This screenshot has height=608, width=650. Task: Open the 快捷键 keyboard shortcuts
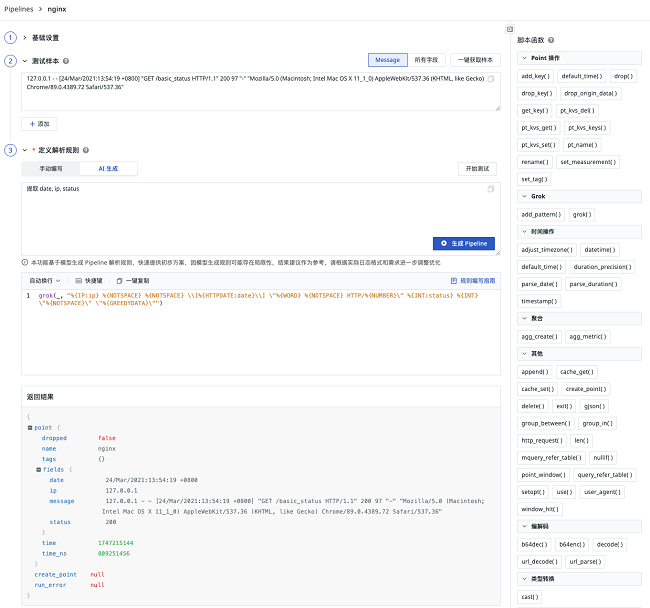pyautogui.click(x=87, y=281)
